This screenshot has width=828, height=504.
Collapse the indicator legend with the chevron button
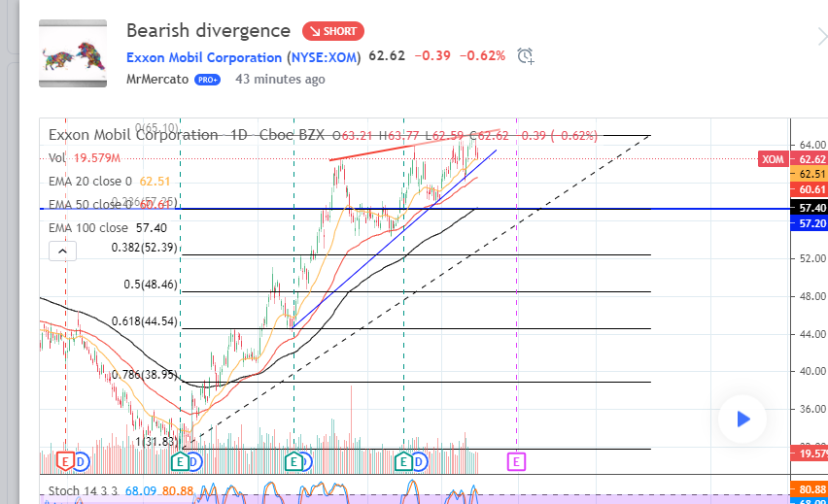tap(62, 252)
